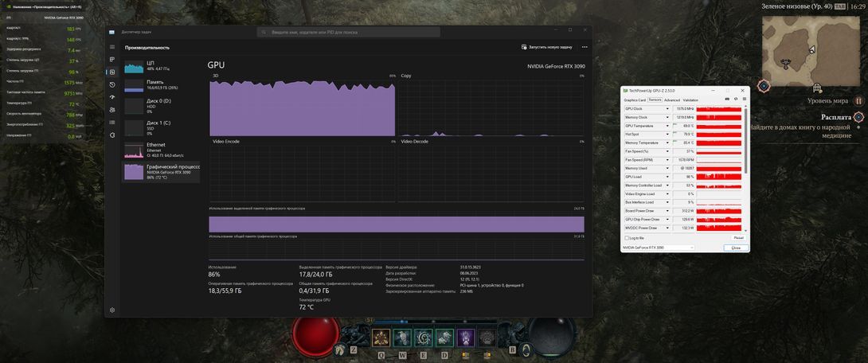Screen dimensions: 868x363
Task: Open Memory Clock sensor dropdown
Action: click(x=667, y=117)
